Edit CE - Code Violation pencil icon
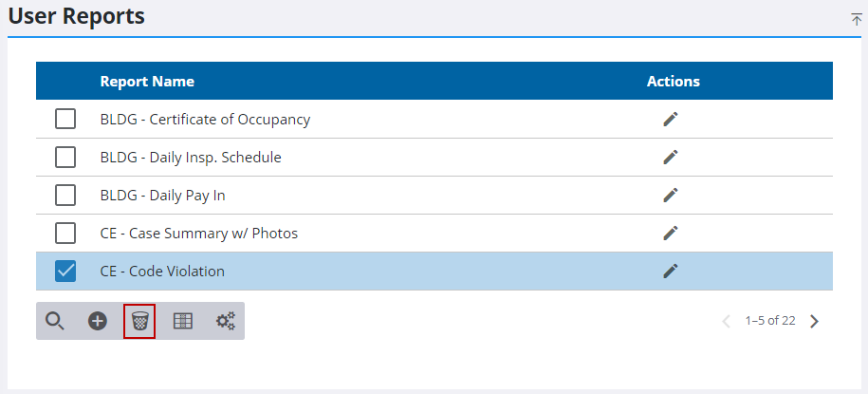 point(671,271)
